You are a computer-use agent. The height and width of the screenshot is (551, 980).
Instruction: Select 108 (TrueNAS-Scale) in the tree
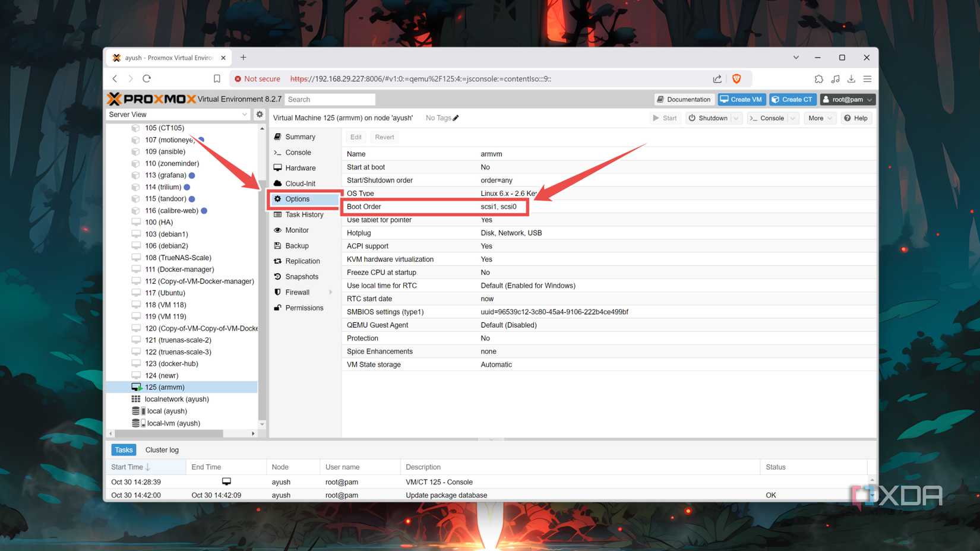(x=178, y=258)
